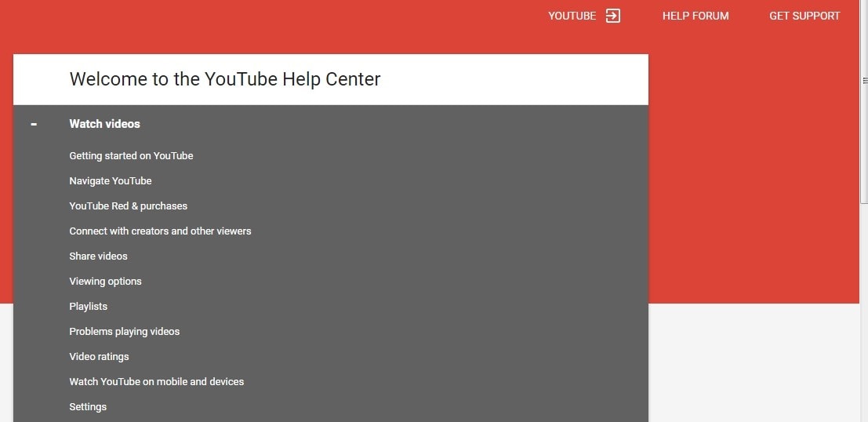This screenshot has height=422, width=868.
Task: Open the Settings help topic
Action: tap(88, 407)
